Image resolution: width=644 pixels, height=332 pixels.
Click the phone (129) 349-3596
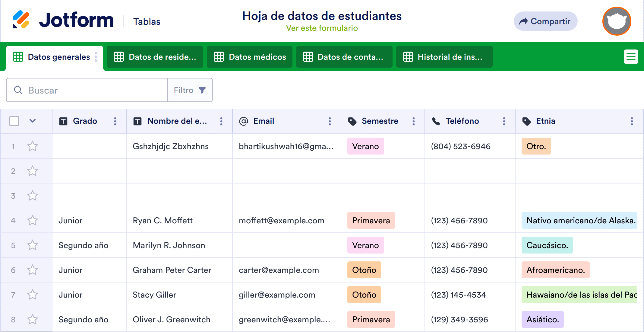pos(459,320)
